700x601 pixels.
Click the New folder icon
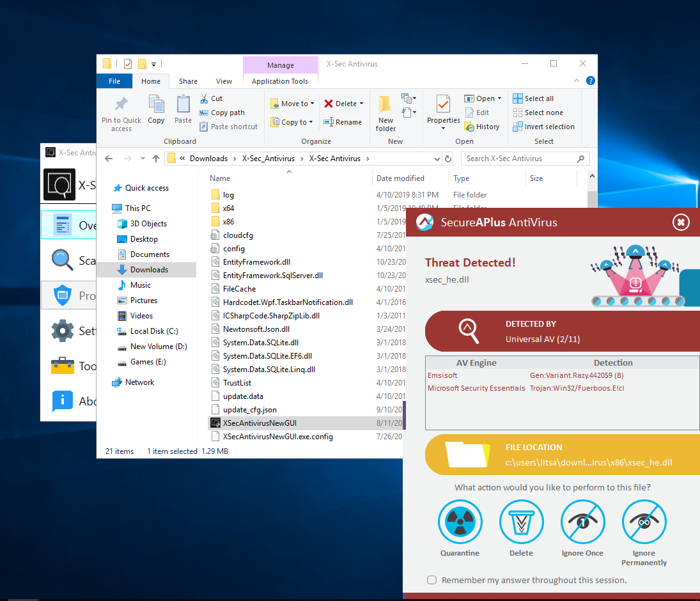[x=385, y=105]
